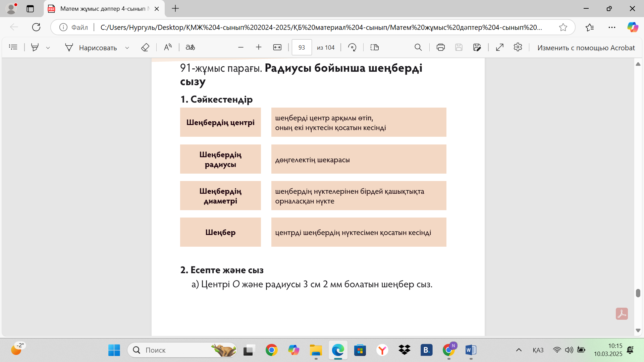Image resolution: width=644 pixels, height=362 pixels.
Task: Select the Eraser tool
Action: click(x=145, y=47)
